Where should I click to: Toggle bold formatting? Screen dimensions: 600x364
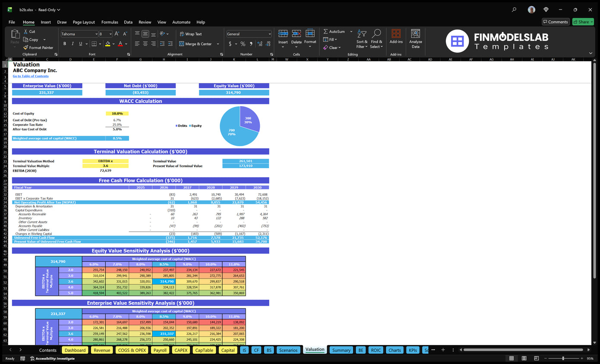point(64,44)
